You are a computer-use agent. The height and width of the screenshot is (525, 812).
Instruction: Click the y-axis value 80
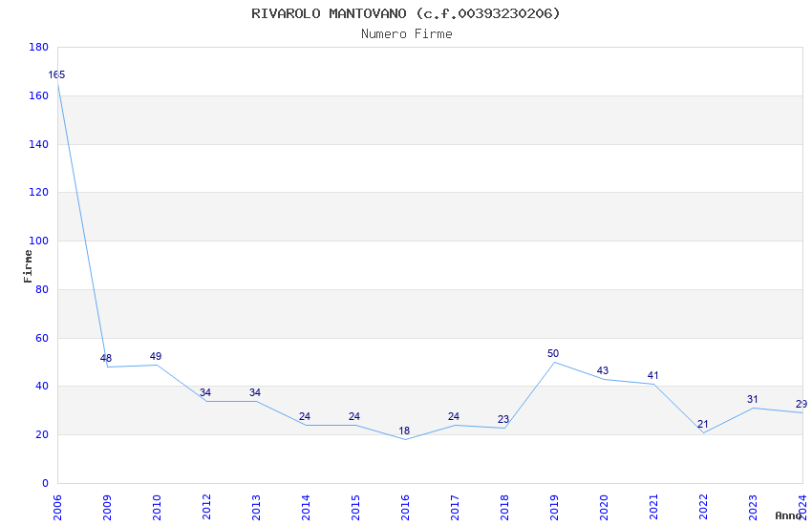[x=42, y=289]
